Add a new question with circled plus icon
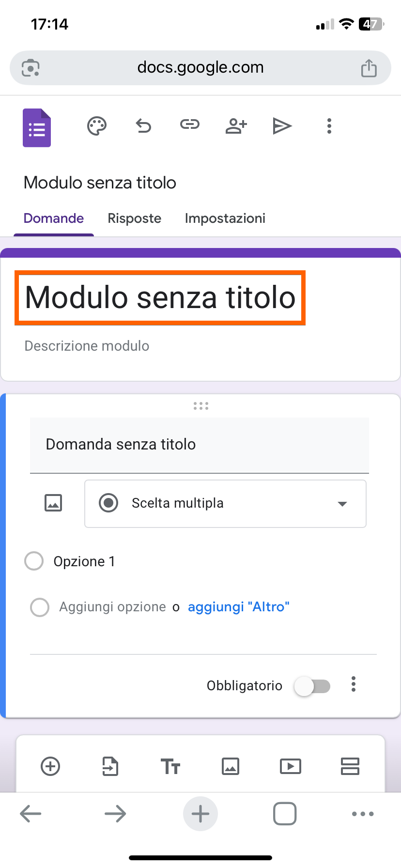The image size is (401, 868). 50,766
